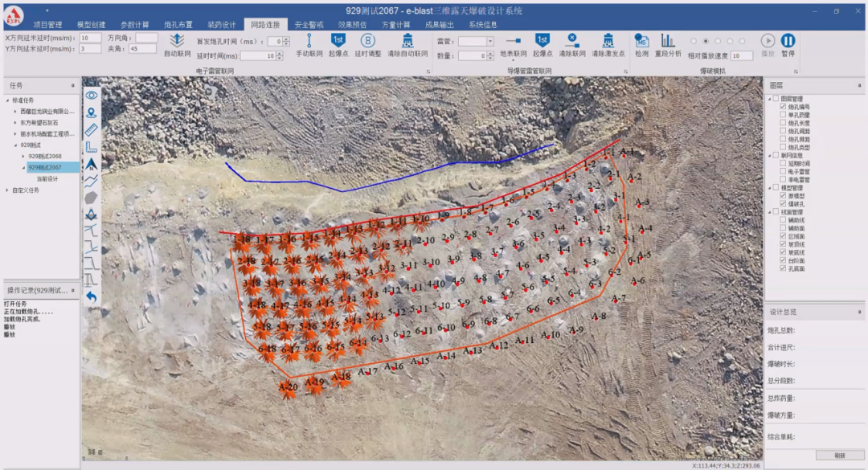Click the 检测 detection icon

[x=641, y=41]
